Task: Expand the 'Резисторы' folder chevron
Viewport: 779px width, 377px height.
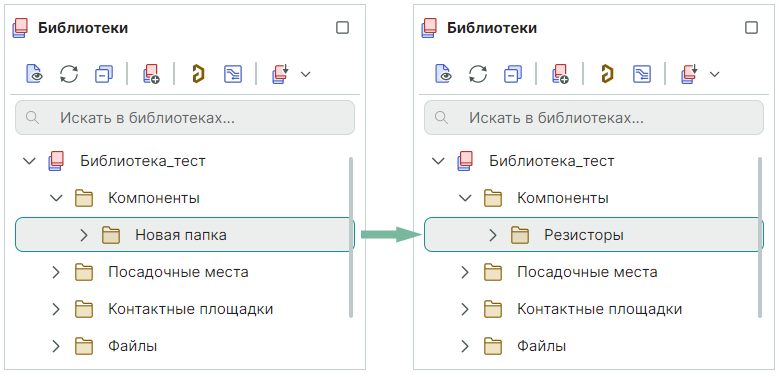Action: pos(493,235)
